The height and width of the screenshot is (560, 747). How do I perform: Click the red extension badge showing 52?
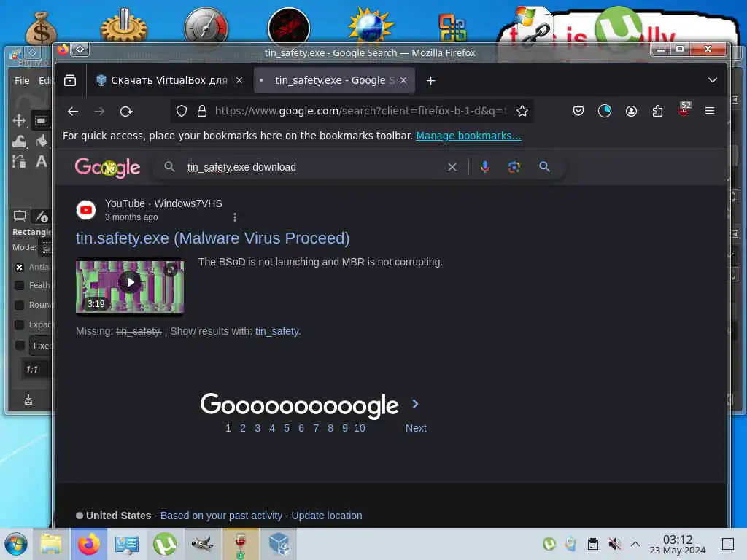(684, 109)
